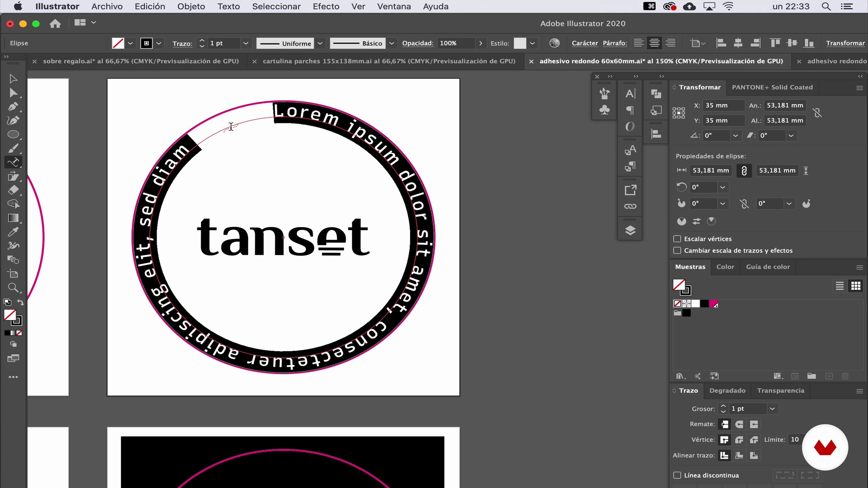Select the Eraser tool
The height and width of the screenshot is (488, 868).
(x=13, y=190)
